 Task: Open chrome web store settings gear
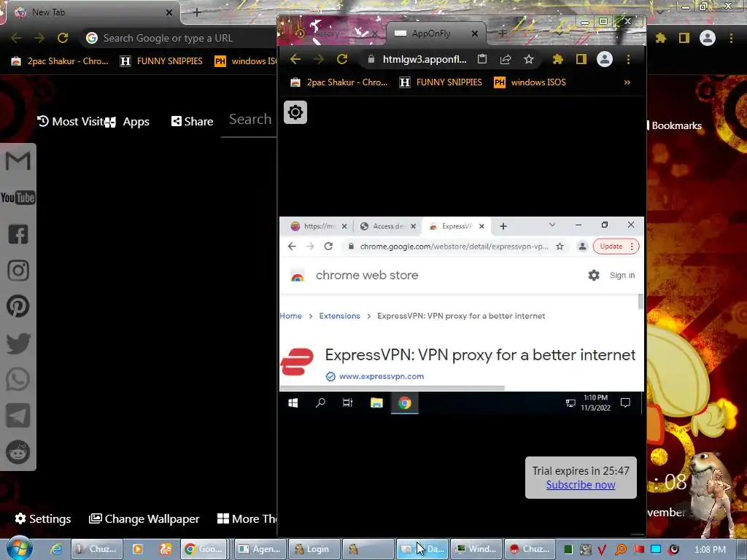point(594,275)
